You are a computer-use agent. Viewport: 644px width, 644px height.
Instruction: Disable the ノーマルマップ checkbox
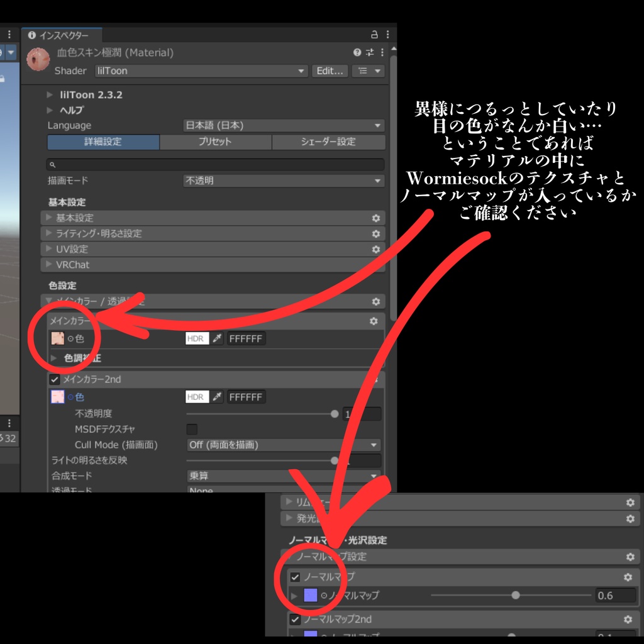coord(295,577)
